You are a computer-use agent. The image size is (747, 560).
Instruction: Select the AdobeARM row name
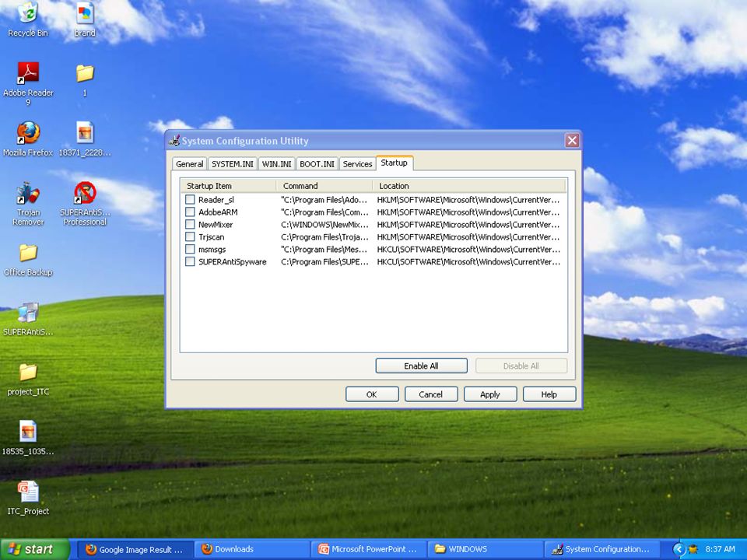pos(218,212)
